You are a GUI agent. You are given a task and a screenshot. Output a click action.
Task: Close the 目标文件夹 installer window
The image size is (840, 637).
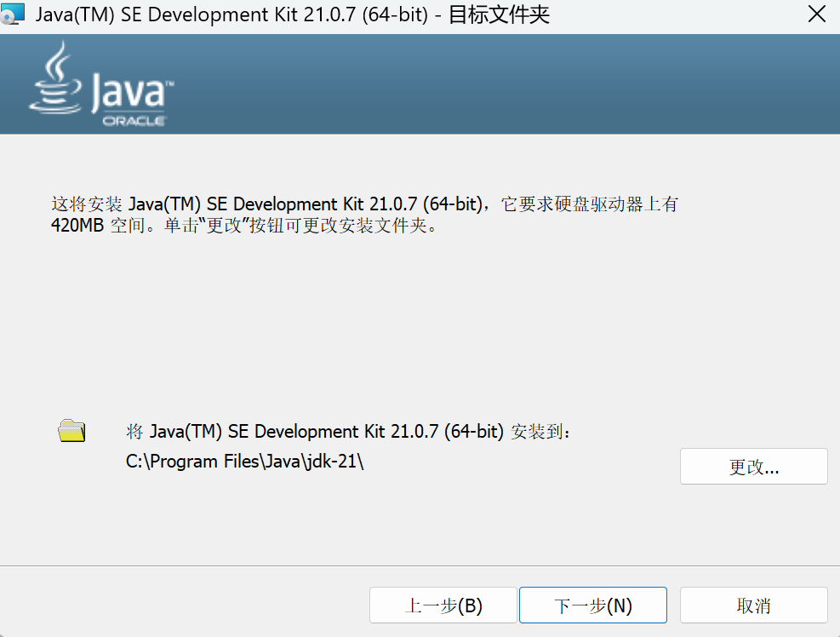(x=815, y=14)
